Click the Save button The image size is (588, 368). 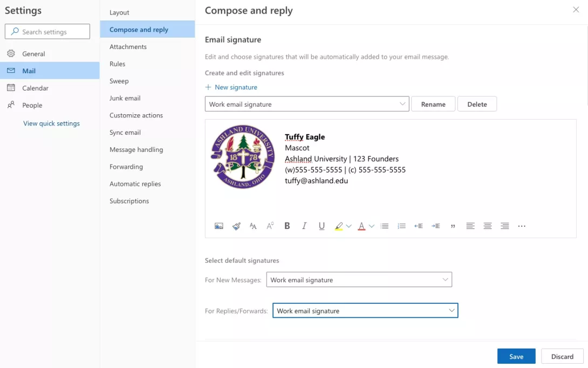(x=516, y=356)
